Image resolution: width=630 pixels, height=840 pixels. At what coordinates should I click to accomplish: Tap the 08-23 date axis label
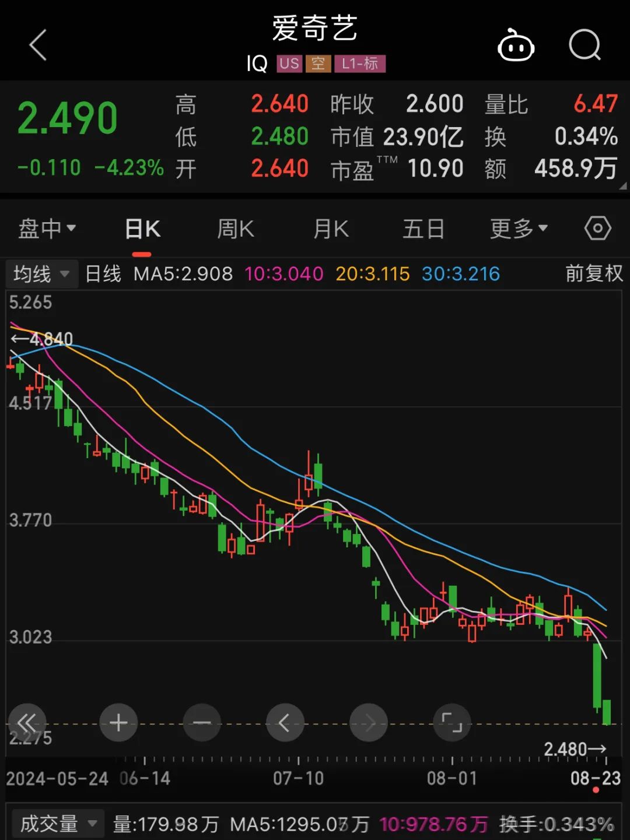pyautogui.click(x=596, y=778)
